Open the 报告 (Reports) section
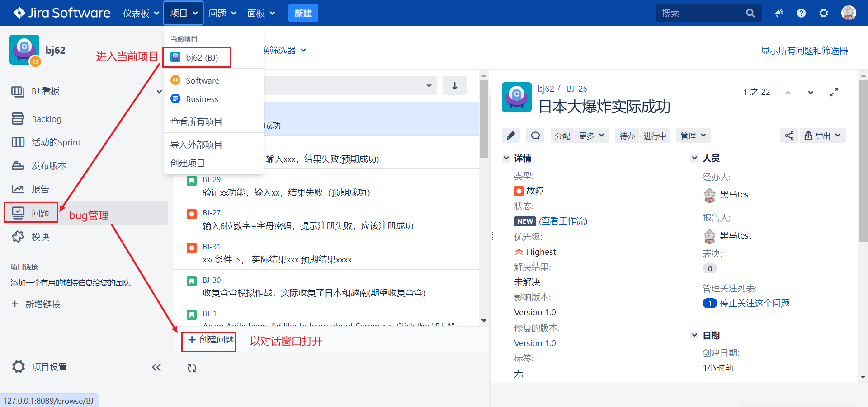Image resolution: width=868 pixels, height=407 pixels. (40, 189)
